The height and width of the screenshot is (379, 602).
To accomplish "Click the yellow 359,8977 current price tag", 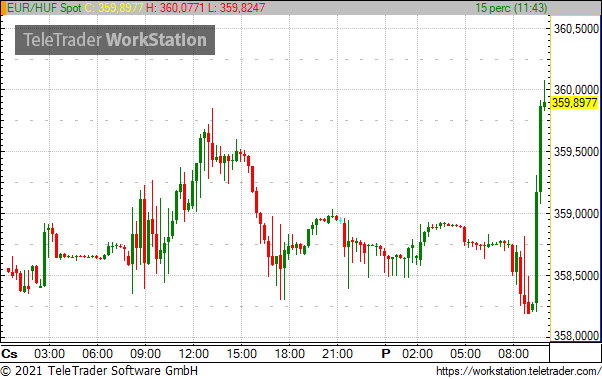I will coord(575,103).
